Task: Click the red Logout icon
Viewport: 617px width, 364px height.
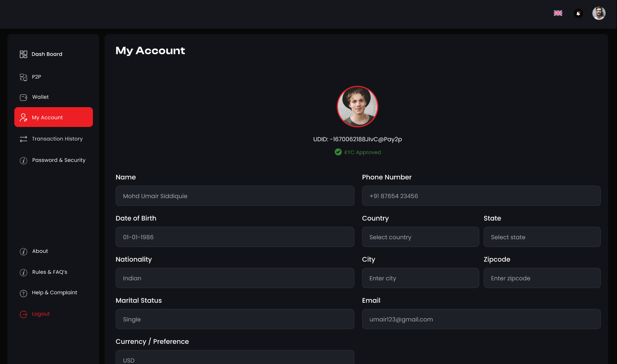Action: click(24, 314)
